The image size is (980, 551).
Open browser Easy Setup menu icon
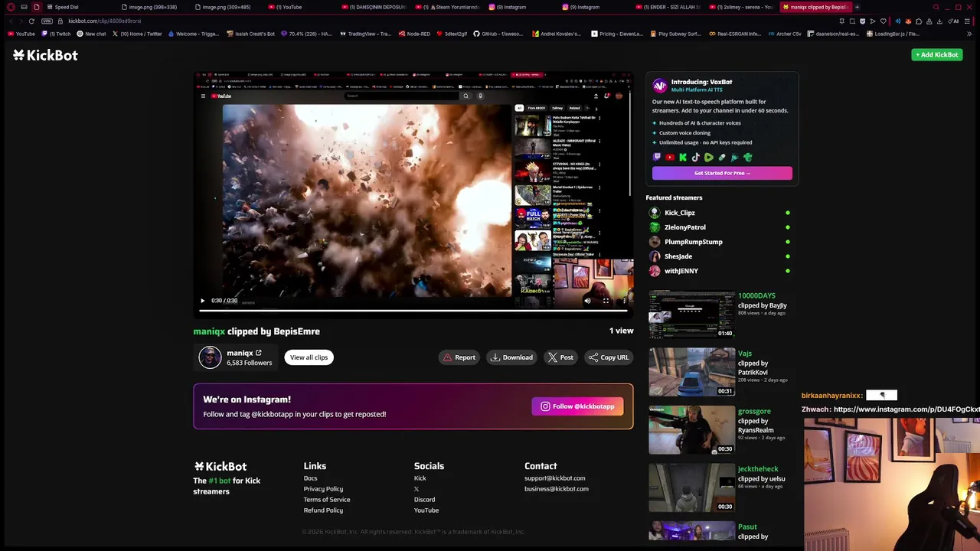coord(967,21)
